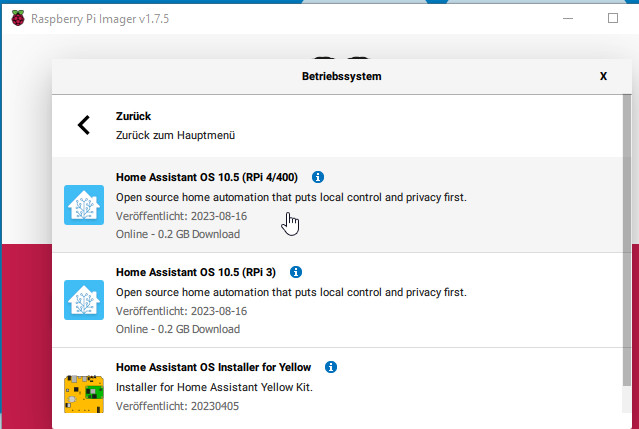This screenshot has width=639, height=429.
Task: Select Home Assistant OS 10.5 (RPi 3) title
Action: click(x=196, y=272)
